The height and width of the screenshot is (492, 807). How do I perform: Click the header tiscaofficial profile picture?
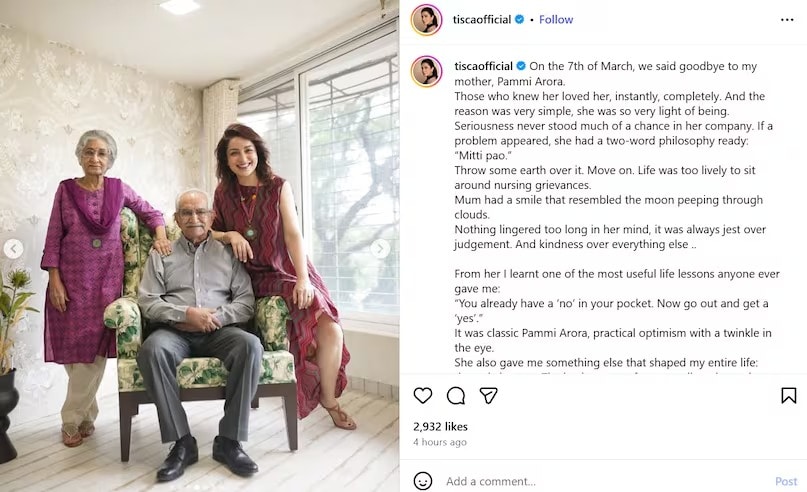(426, 19)
